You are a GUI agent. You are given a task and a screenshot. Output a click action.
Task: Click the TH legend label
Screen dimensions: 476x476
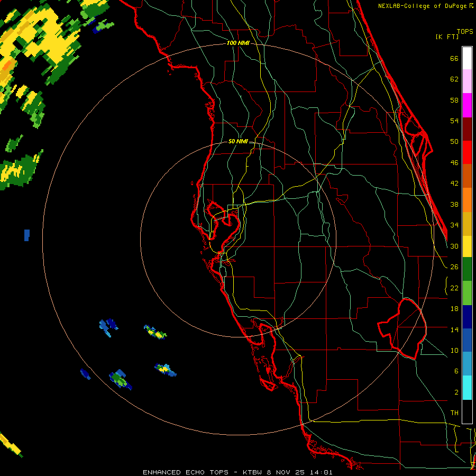pos(454,413)
